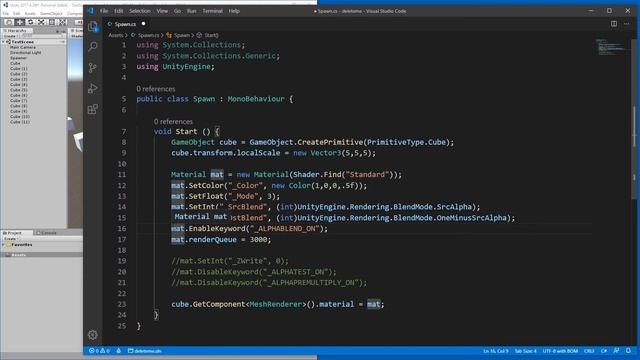Screen dimensions: 640x360
Task: Open the Run menu
Action: click(191, 11)
